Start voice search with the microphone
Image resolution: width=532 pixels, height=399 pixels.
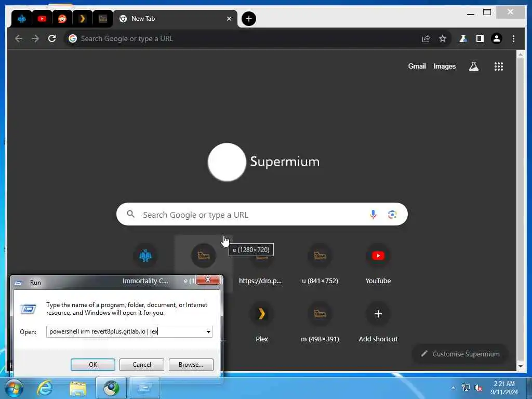click(373, 215)
